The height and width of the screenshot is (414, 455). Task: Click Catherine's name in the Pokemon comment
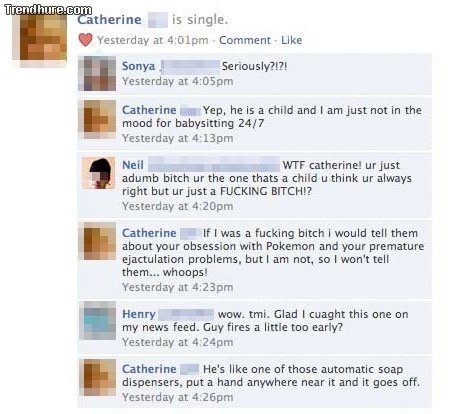(x=149, y=233)
